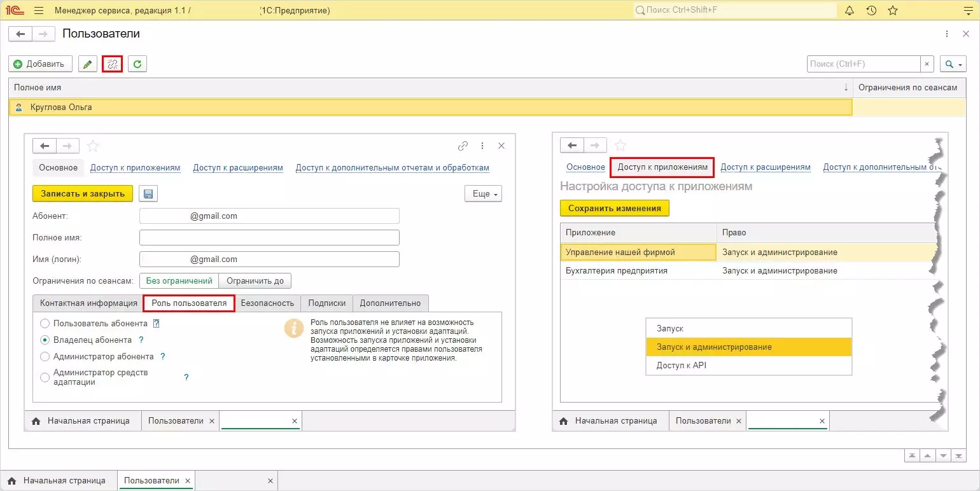
Task: Open the history clock icon
Action: click(871, 11)
